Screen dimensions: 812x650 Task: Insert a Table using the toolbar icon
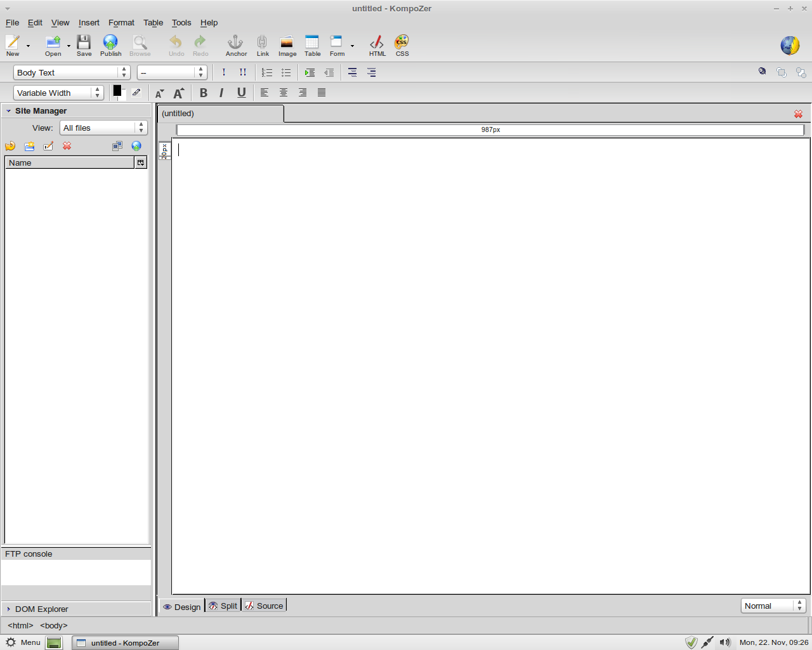click(x=312, y=45)
